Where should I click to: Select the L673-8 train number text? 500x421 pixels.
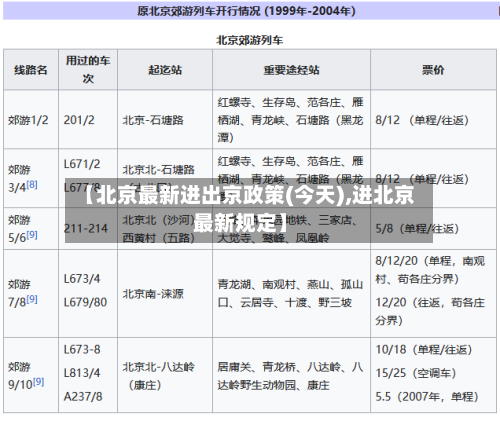(82, 349)
